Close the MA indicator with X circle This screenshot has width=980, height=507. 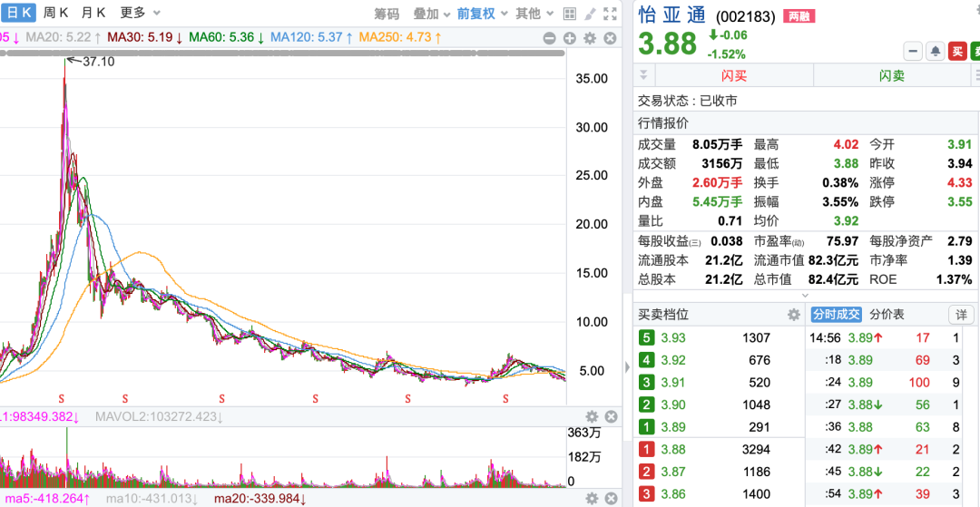coord(610,38)
